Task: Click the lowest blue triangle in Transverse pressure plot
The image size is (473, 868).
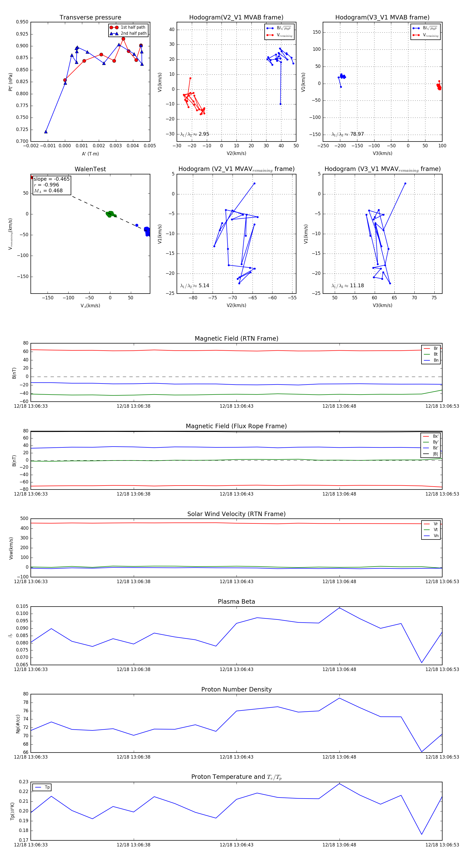Action: [x=46, y=132]
